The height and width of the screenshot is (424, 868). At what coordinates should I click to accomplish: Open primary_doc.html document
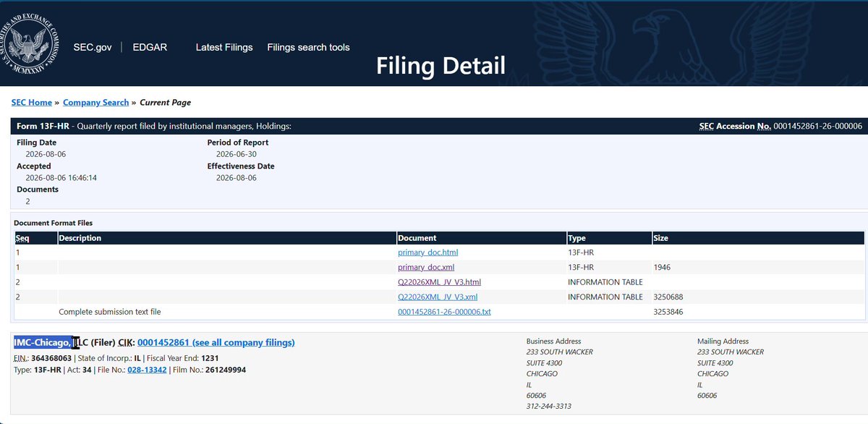(x=427, y=253)
